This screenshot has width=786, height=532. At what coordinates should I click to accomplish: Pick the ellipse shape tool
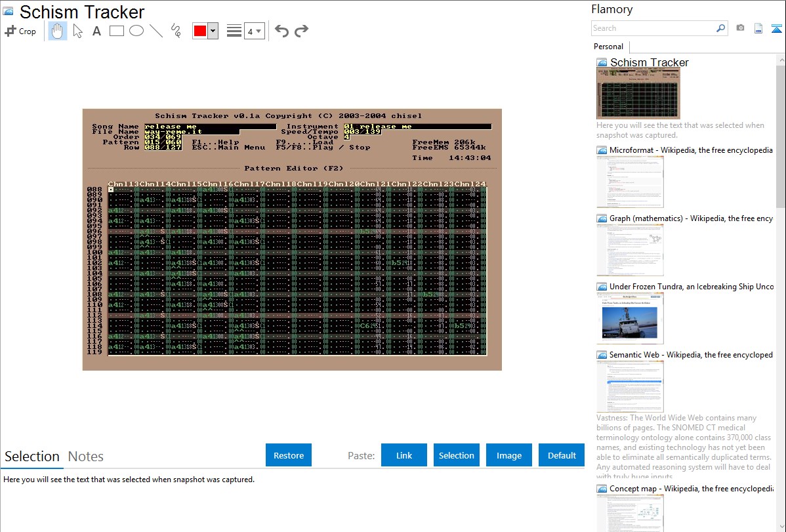[136, 31]
